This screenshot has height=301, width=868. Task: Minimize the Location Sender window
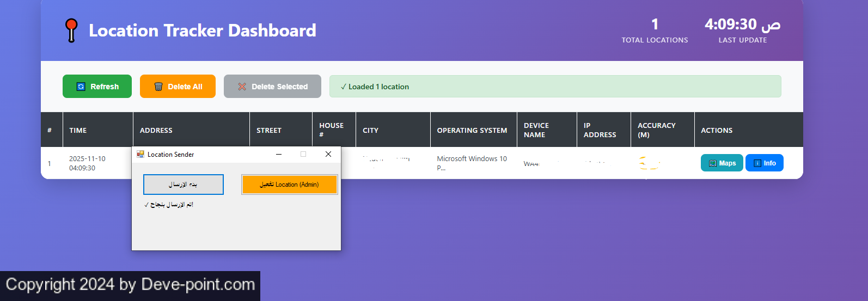point(279,155)
